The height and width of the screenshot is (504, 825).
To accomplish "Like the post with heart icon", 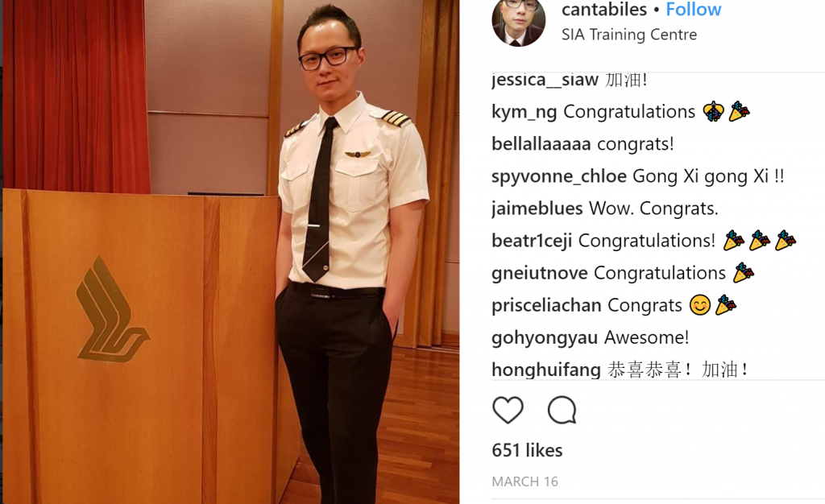I will tap(508, 410).
